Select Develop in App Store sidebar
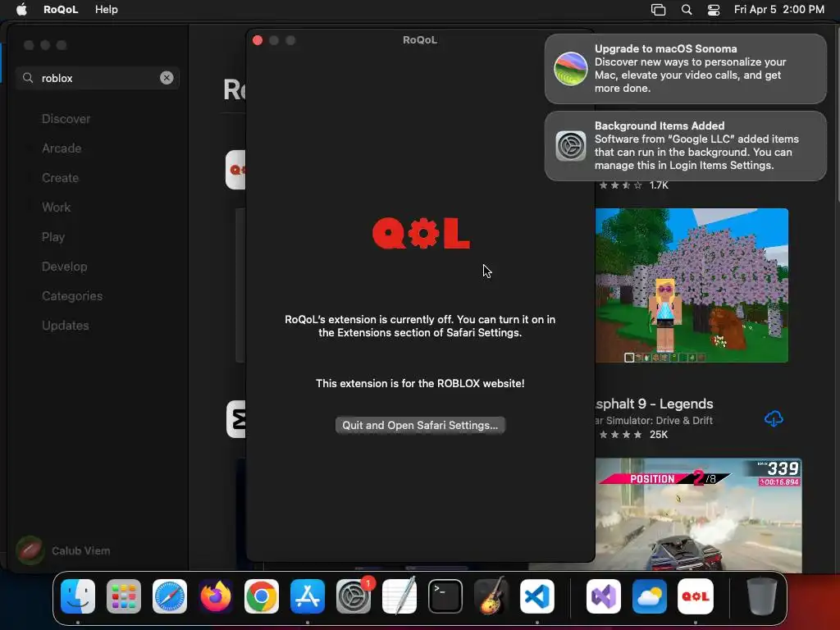The height and width of the screenshot is (630, 840). 64,267
